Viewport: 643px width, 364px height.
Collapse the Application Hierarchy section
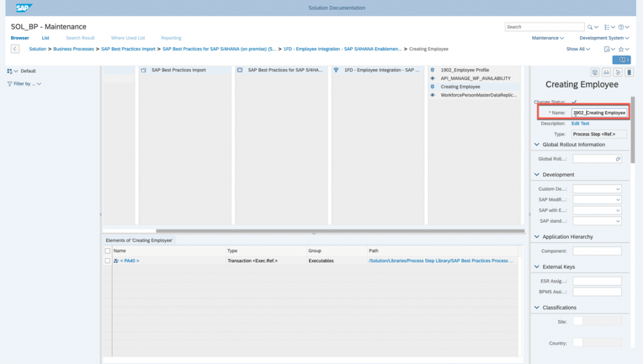pyautogui.click(x=537, y=237)
